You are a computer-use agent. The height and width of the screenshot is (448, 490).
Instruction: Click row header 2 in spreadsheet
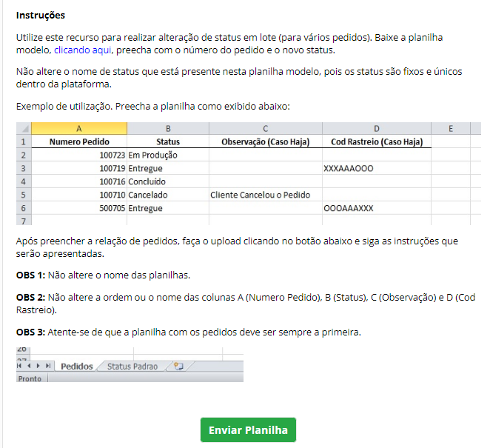[x=24, y=155]
